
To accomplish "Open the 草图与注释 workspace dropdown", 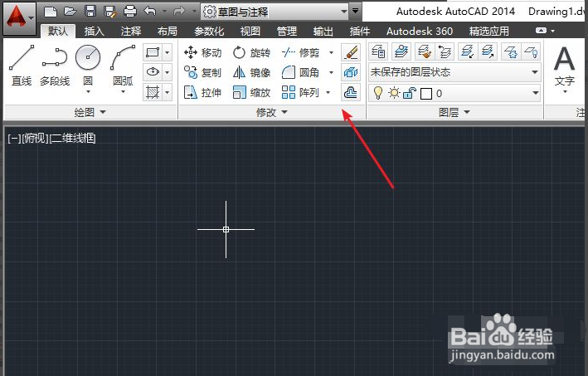I will click(x=276, y=12).
